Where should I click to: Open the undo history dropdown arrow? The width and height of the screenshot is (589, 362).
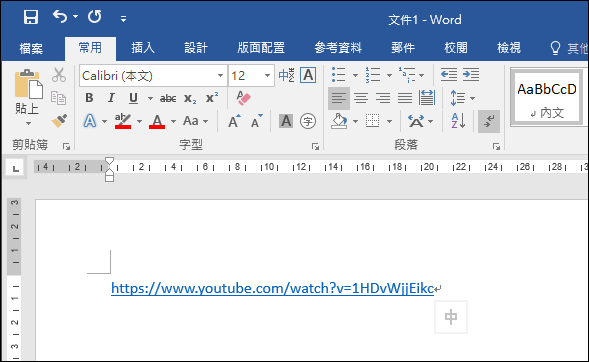[76, 17]
